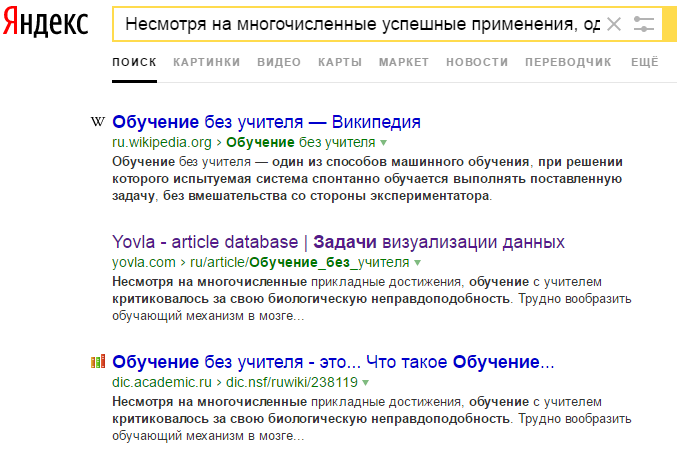The height and width of the screenshot is (452, 677).
Task: Open the dic.academic.ru domain link
Action: (162, 382)
